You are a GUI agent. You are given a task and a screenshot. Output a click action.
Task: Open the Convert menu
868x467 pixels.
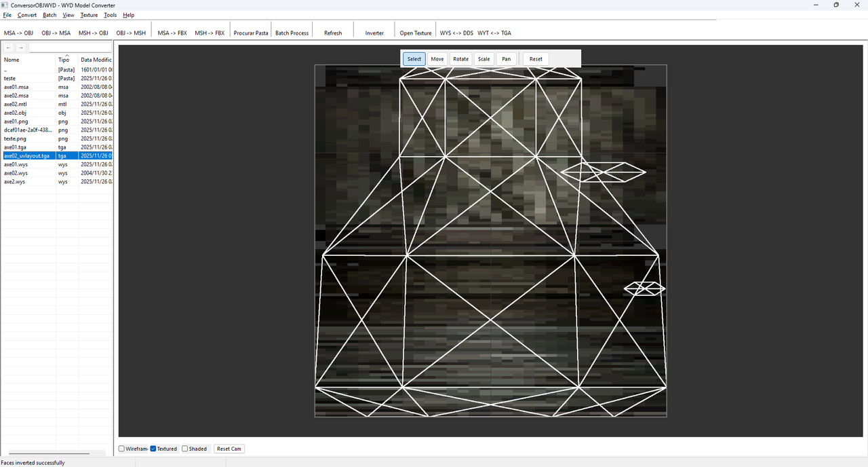[27, 15]
